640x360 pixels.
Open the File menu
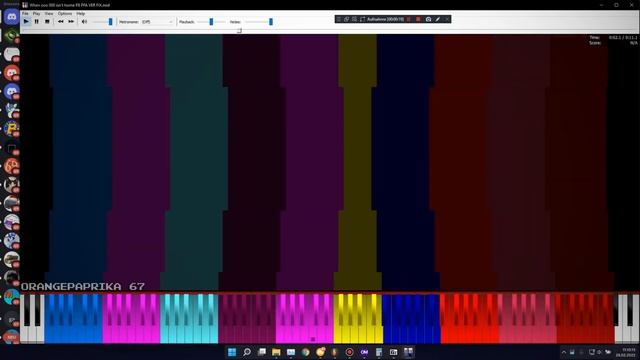coord(25,13)
